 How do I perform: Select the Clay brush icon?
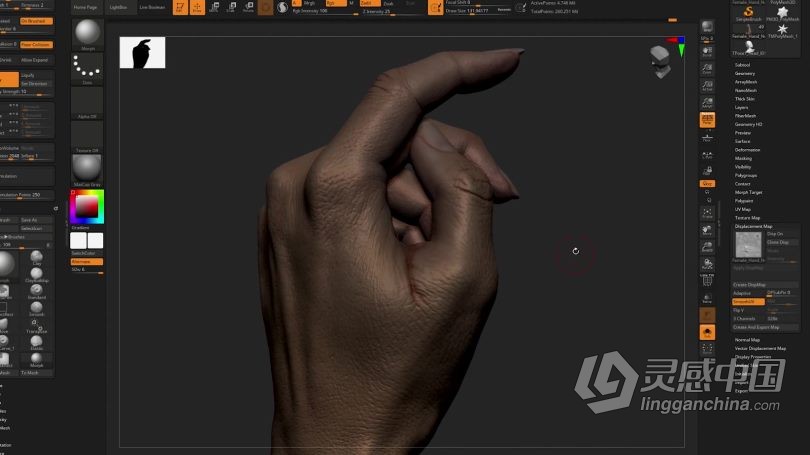click(37, 257)
